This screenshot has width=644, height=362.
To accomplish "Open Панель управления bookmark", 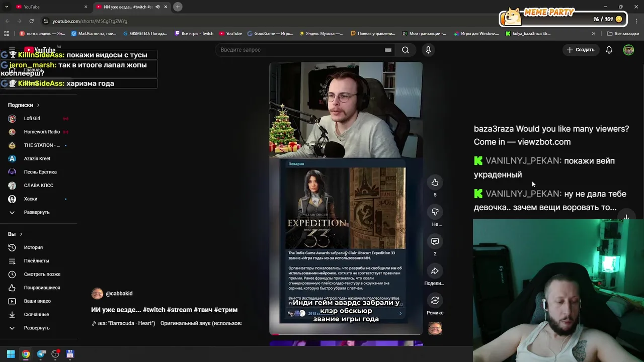I will [373, 34].
